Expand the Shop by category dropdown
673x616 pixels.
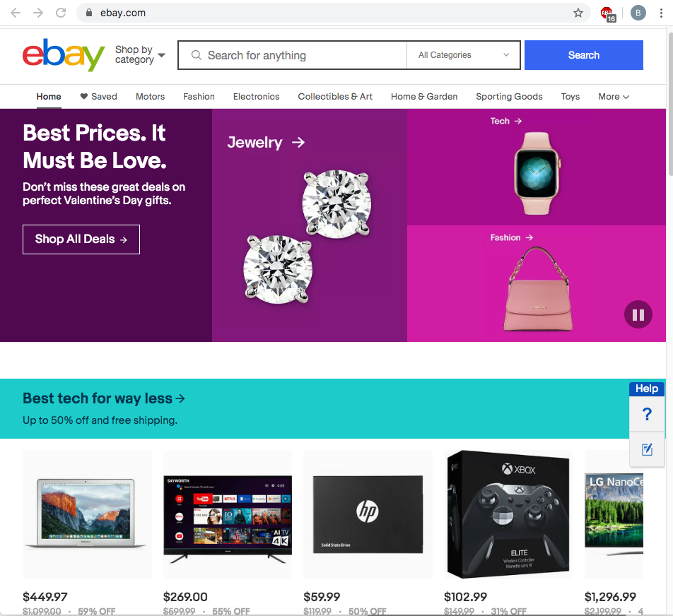click(x=140, y=55)
